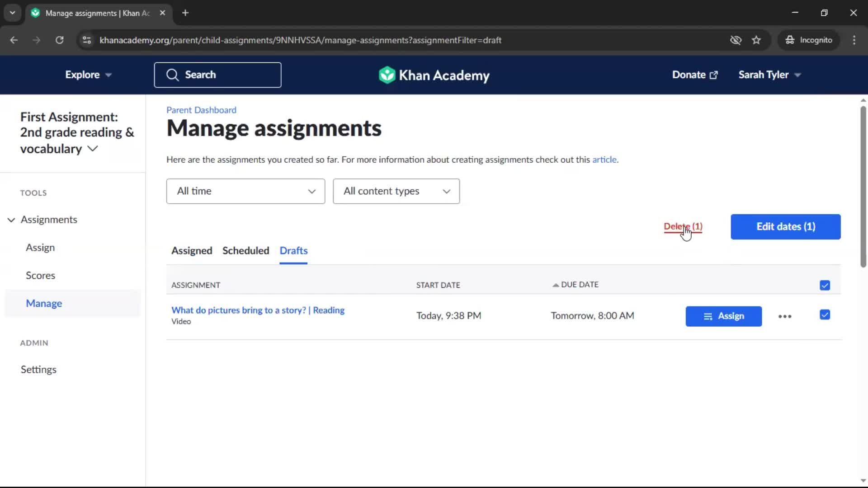Click the ASSIGNMENT column header
The height and width of the screenshot is (488, 868).
tap(196, 285)
